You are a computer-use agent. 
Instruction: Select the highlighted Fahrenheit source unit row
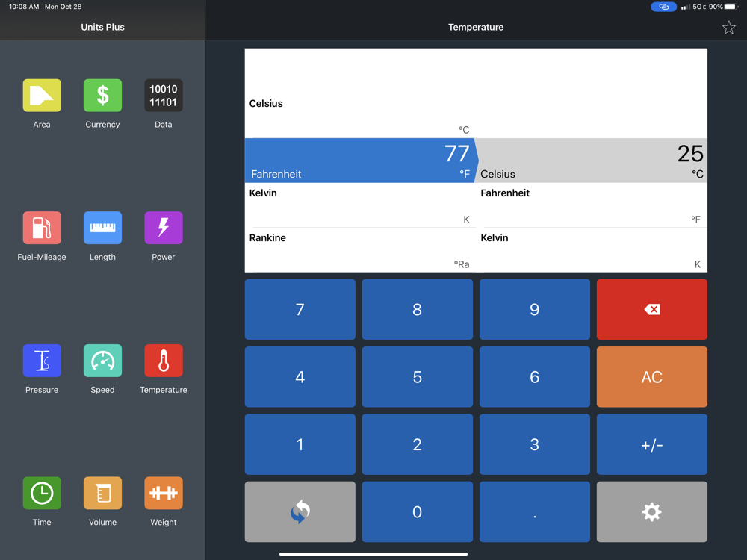[x=360, y=161]
